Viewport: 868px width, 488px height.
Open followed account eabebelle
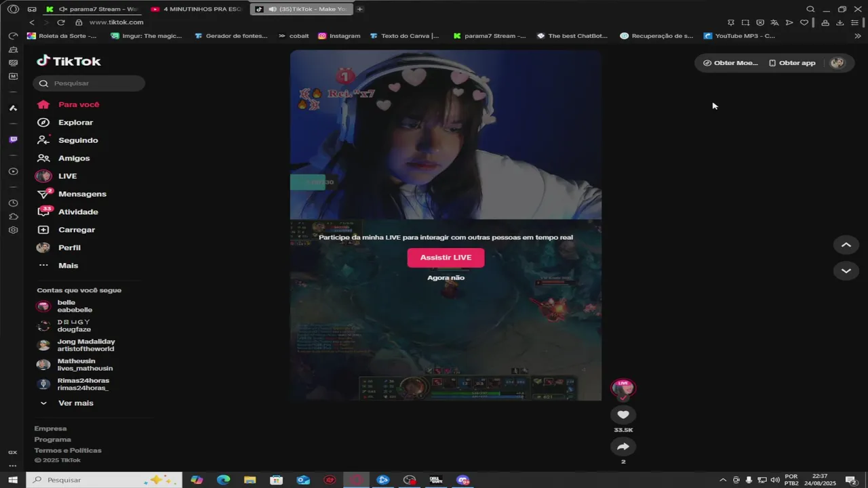tap(65, 306)
